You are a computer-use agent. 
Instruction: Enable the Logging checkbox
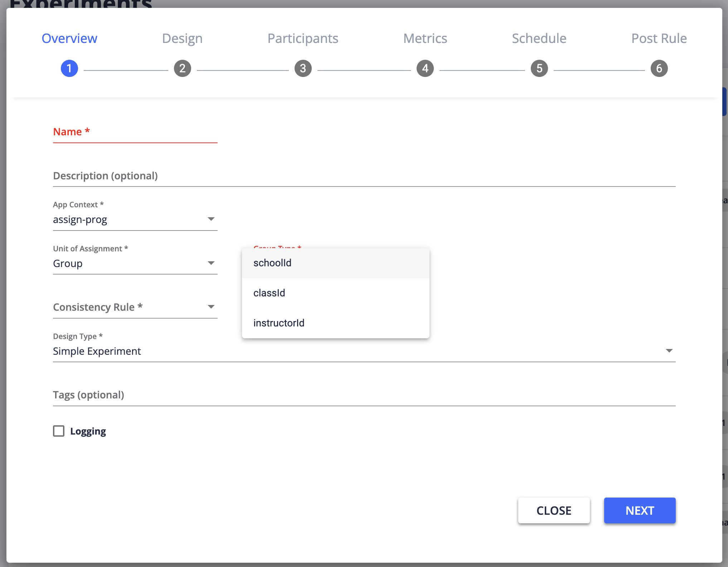(59, 431)
